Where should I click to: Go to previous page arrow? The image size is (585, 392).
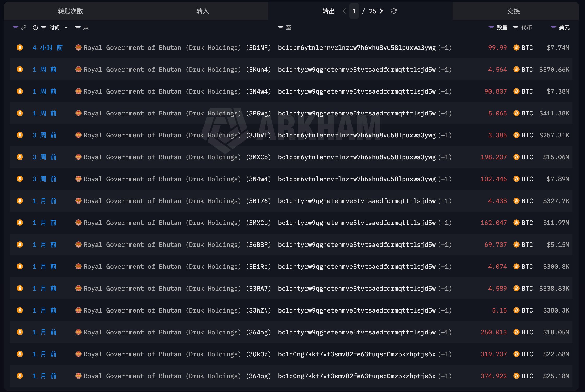click(344, 11)
